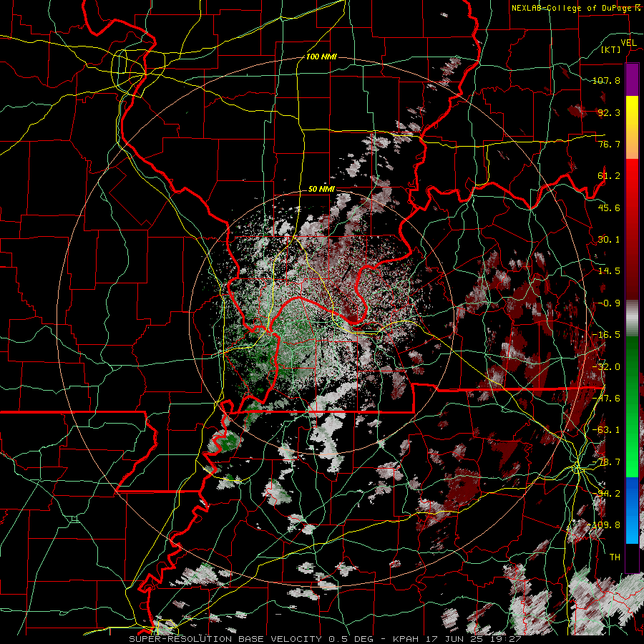Click the -0.9 velocity scale value
Image resolution: width=644 pixels, height=644 pixels.
(609, 303)
